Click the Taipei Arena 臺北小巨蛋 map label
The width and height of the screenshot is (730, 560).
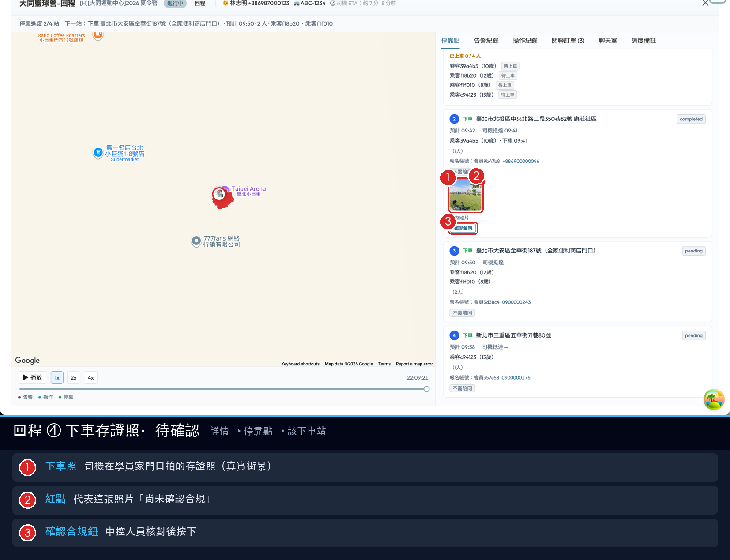[248, 191]
